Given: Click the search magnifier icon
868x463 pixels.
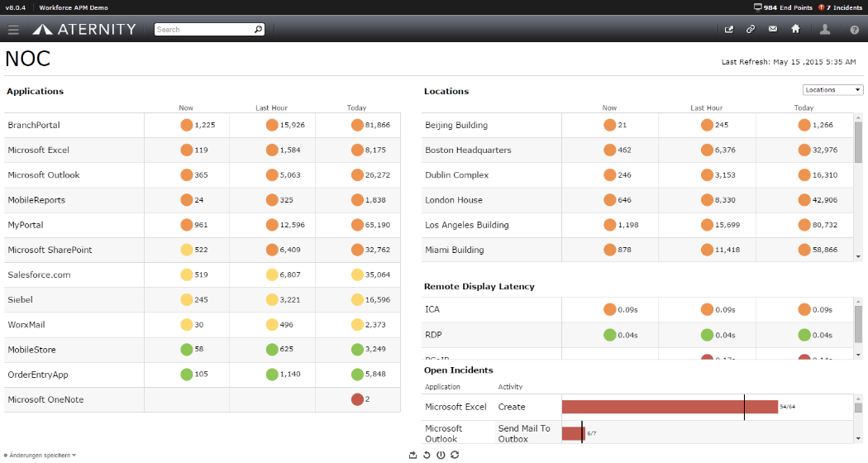Looking at the screenshot, I should (x=258, y=30).
